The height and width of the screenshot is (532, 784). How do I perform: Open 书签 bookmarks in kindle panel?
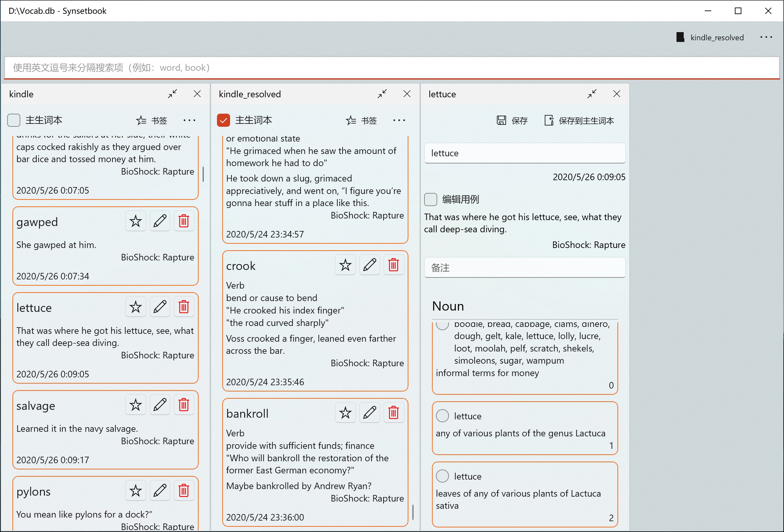tap(152, 120)
